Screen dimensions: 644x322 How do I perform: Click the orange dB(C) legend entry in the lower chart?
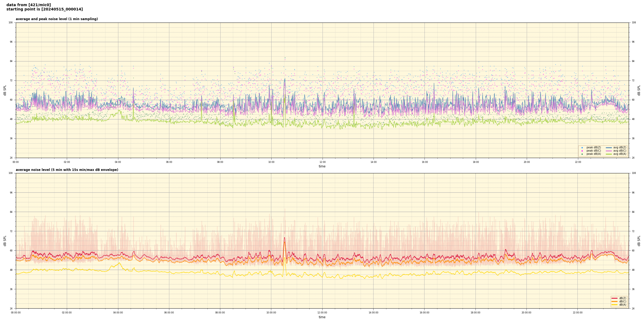(x=614, y=301)
